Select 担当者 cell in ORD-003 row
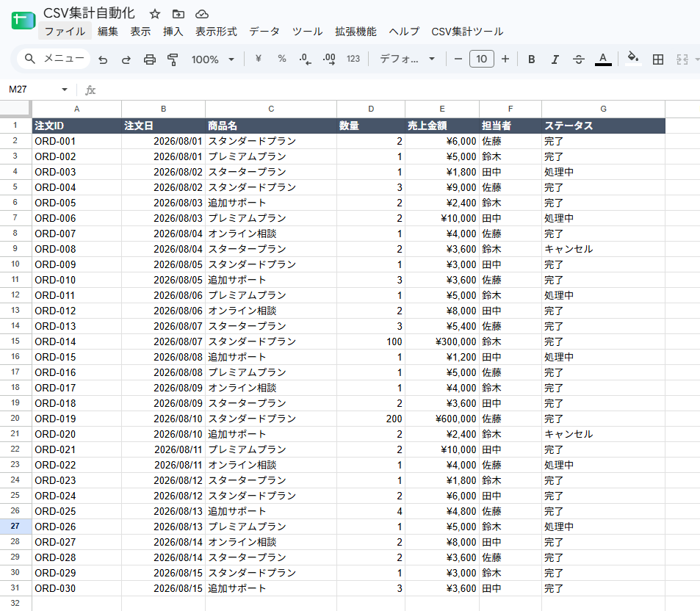The width and height of the screenshot is (700, 611). pos(510,172)
